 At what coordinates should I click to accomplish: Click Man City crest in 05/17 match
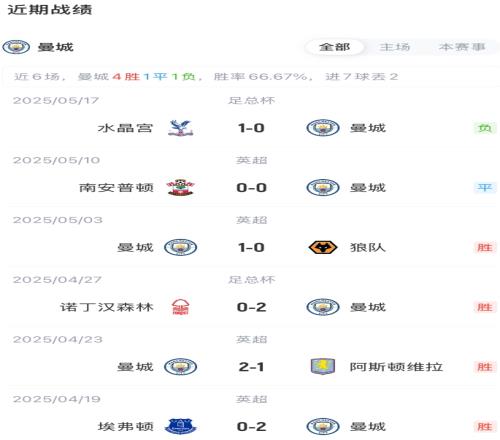click(323, 128)
